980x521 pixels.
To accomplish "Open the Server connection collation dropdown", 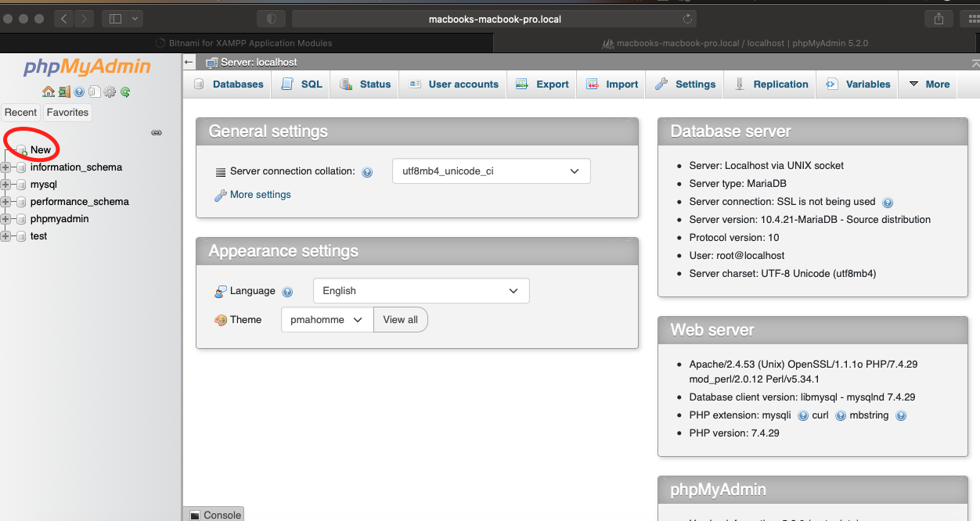I will tap(491, 171).
